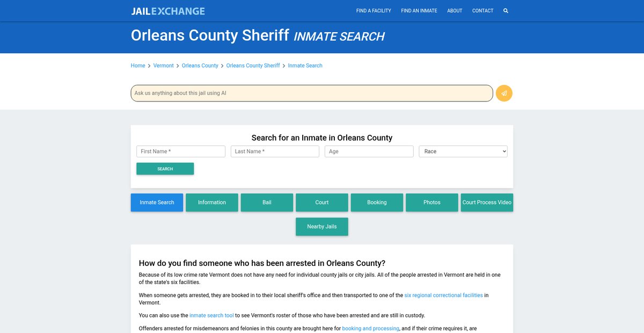Go to the About page
644x333 pixels.
[x=455, y=11]
